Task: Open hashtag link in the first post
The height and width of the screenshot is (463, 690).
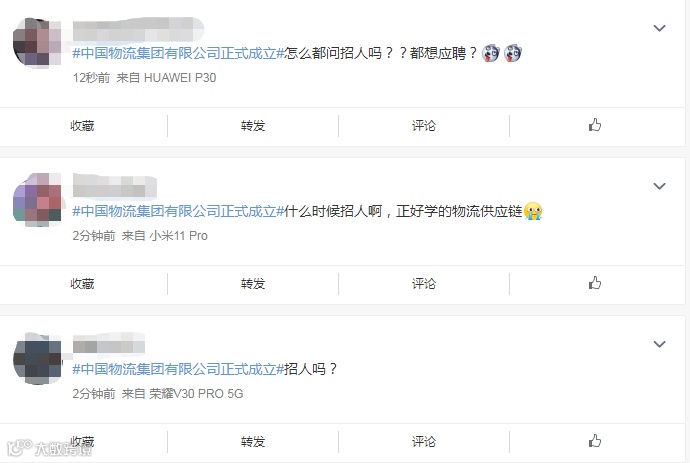Action: tap(178, 53)
